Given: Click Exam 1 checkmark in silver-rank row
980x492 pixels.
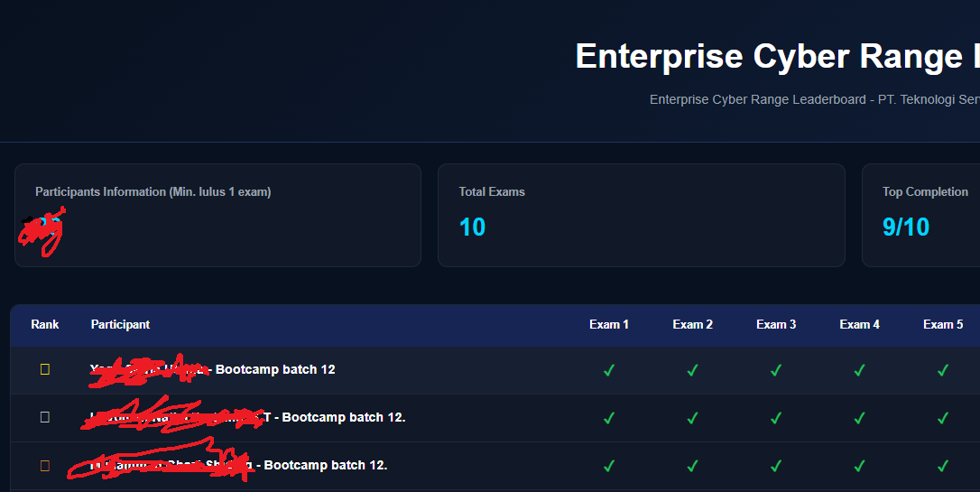Looking at the screenshot, I should point(609,418).
